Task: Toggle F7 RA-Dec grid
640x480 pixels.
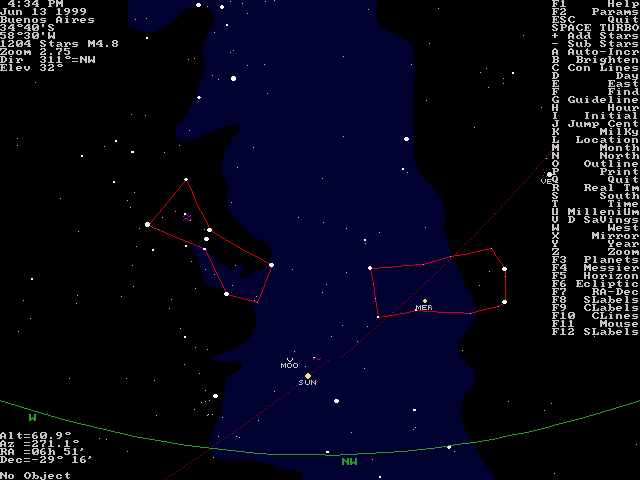Action: tap(596, 292)
